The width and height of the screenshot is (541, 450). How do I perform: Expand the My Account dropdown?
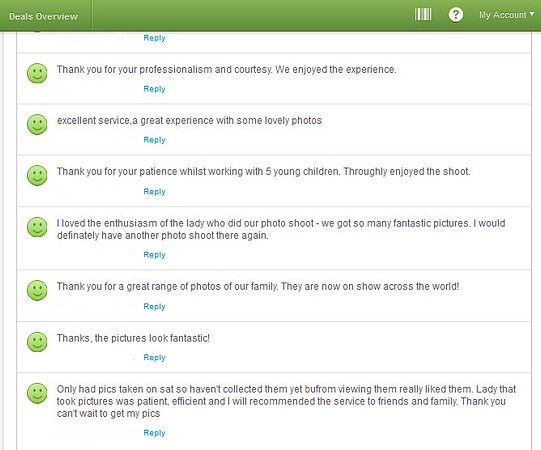(506, 15)
